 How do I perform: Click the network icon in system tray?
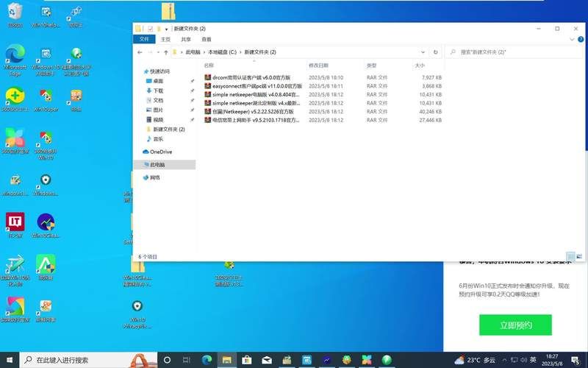point(514,360)
